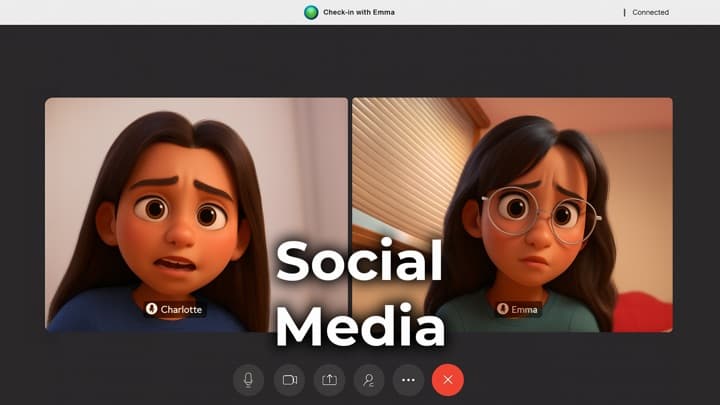720x405 pixels.
Task: Click the mic icon beside Emma's name
Action: [503, 309]
